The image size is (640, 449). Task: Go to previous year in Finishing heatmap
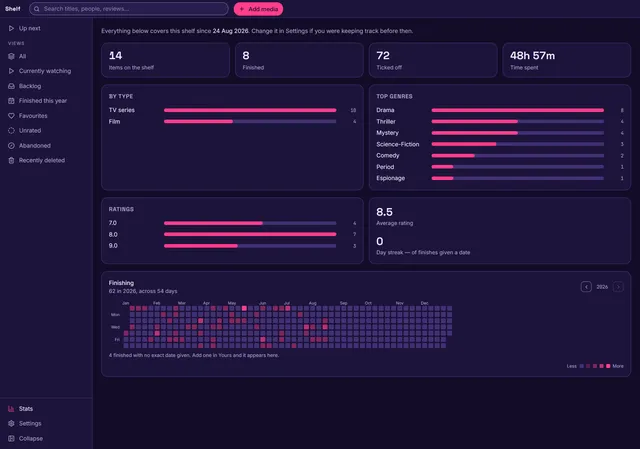pos(586,287)
